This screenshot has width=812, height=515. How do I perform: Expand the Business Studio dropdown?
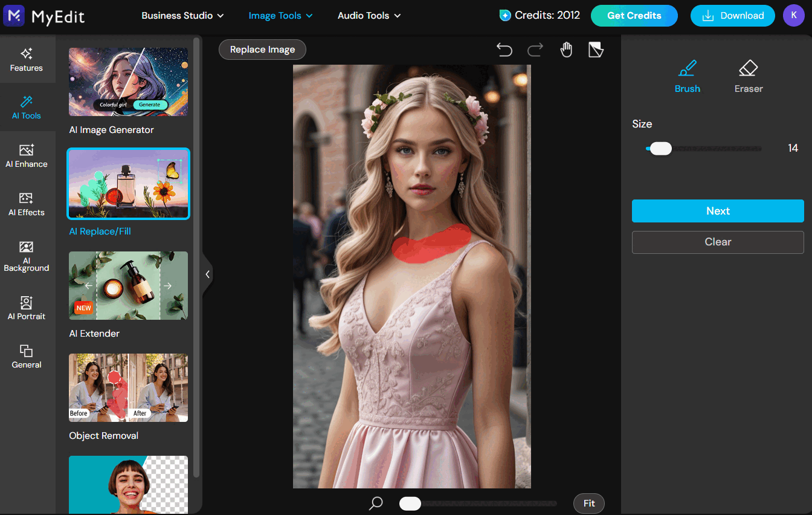click(x=182, y=16)
